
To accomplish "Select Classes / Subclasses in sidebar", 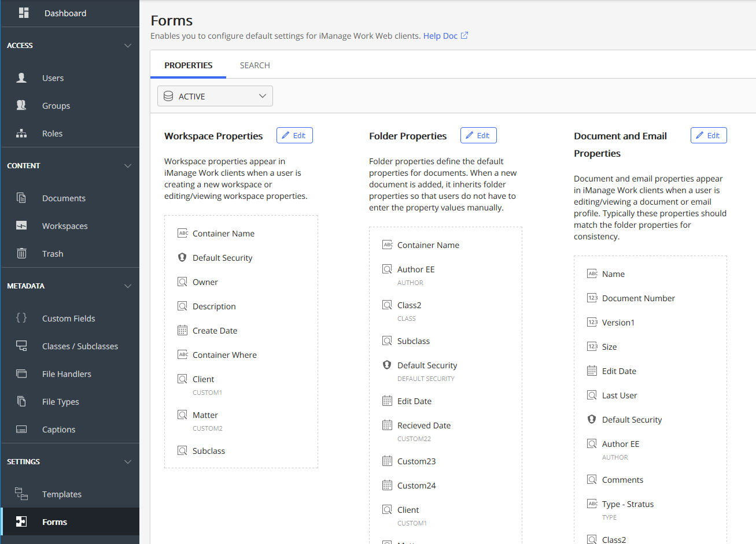I will 80,346.
